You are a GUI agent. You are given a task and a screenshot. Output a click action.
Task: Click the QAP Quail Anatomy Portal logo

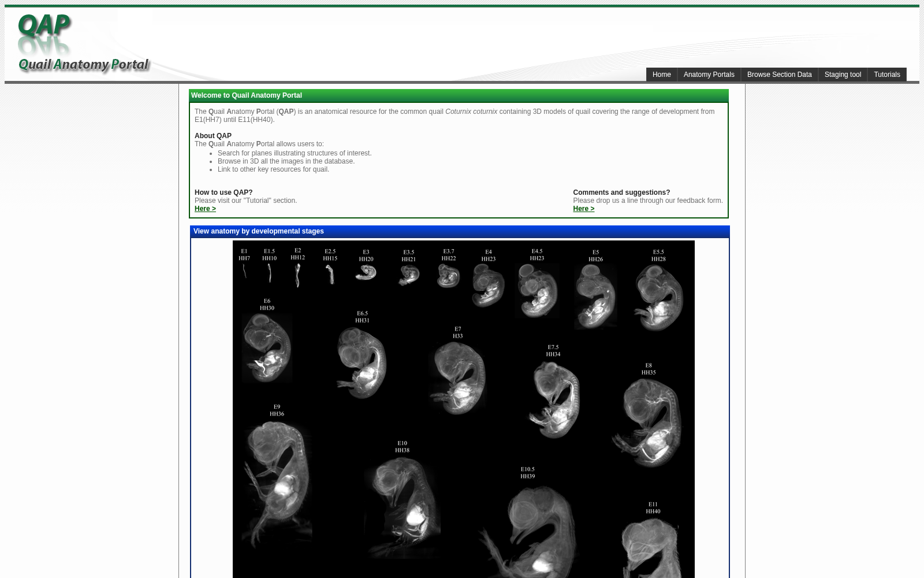click(84, 44)
